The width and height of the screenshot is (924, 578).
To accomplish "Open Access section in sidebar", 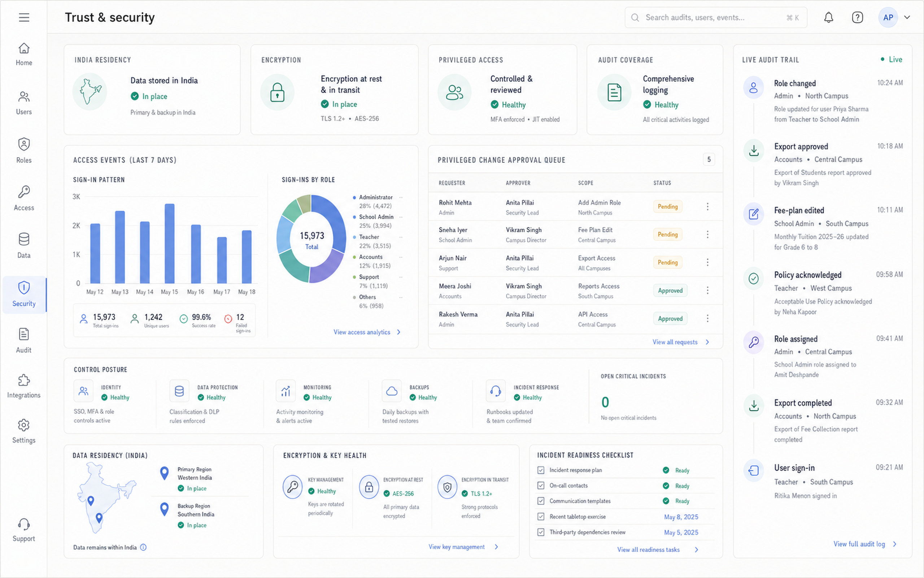I will (x=24, y=198).
